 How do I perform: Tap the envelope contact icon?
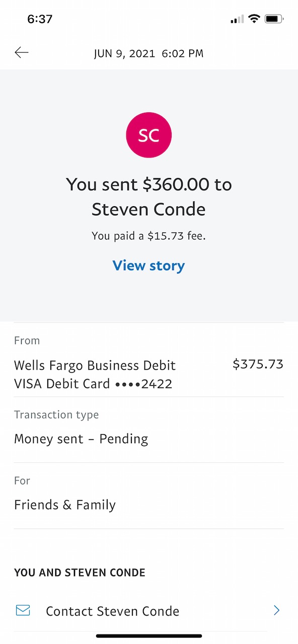(23, 611)
